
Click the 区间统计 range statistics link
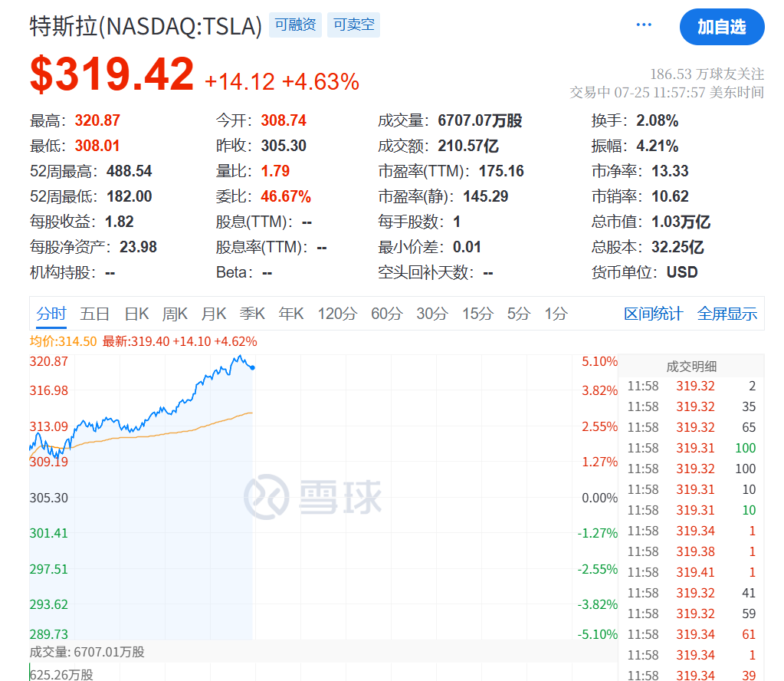click(x=654, y=314)
